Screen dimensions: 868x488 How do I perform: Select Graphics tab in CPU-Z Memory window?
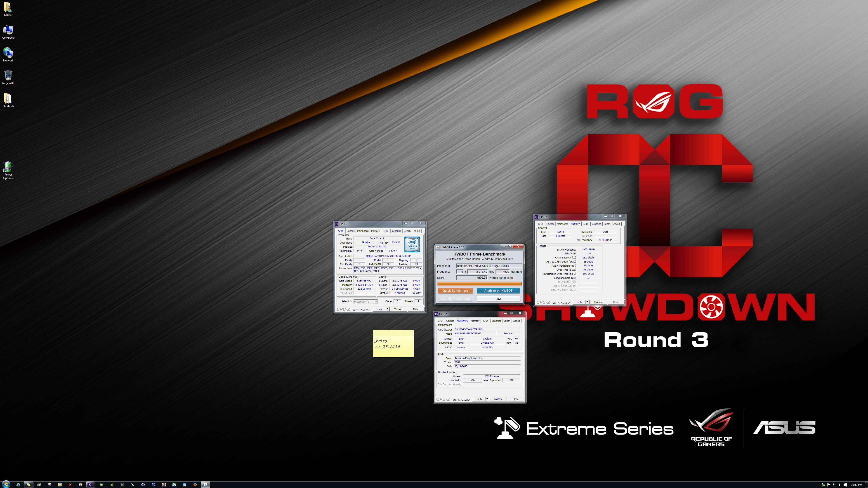tap(596, 224)
